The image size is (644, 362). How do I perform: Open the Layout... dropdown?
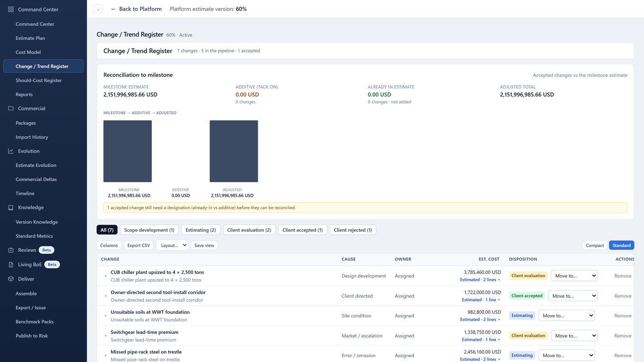(172, 245)
